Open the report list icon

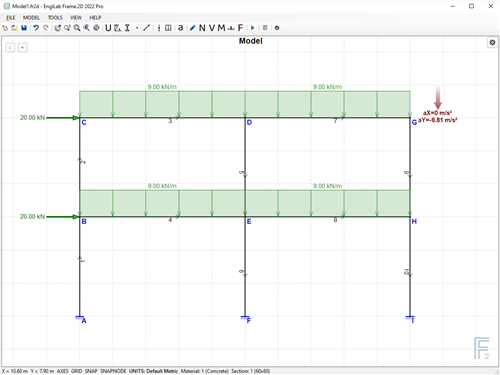point(265,28)
